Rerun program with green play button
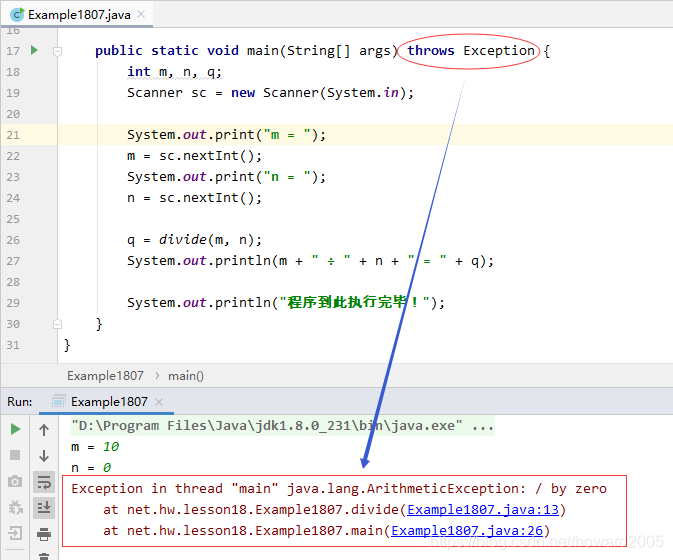The height and width of the screenshot is (560, 673). tap(15, 429)
